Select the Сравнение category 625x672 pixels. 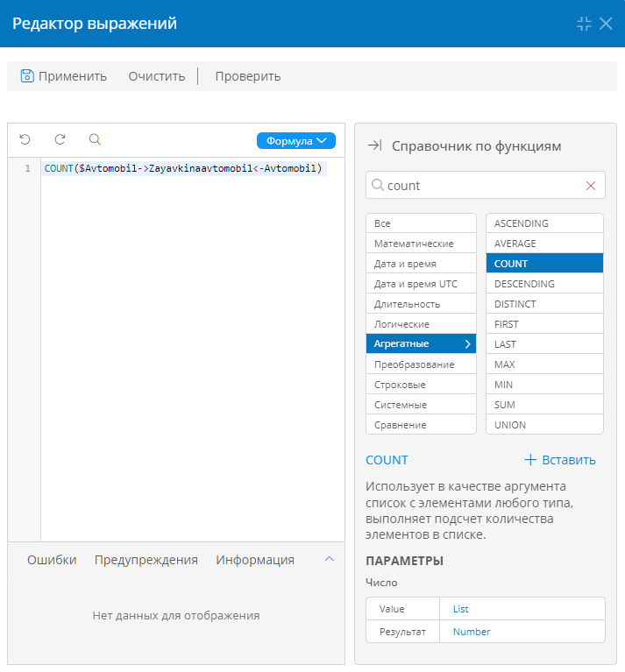[421, 425]
